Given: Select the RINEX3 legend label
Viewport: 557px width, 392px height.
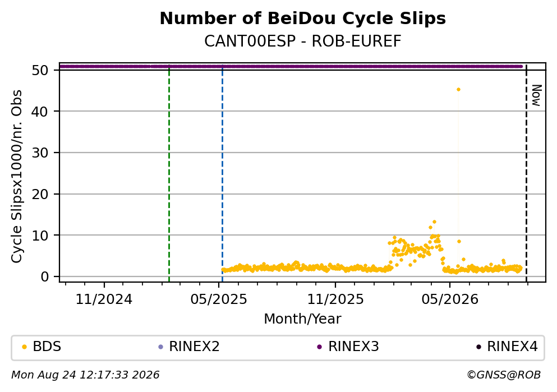Looking at the screenshot, I should 353,347.
